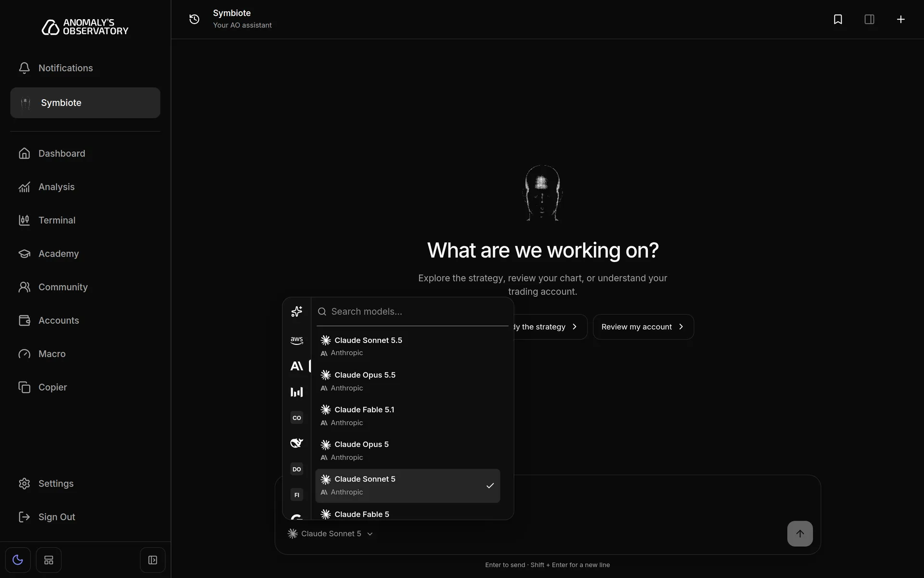Open Accounts page
The height and width of the screenshot is (578, 924).
(x=85, y=320)
